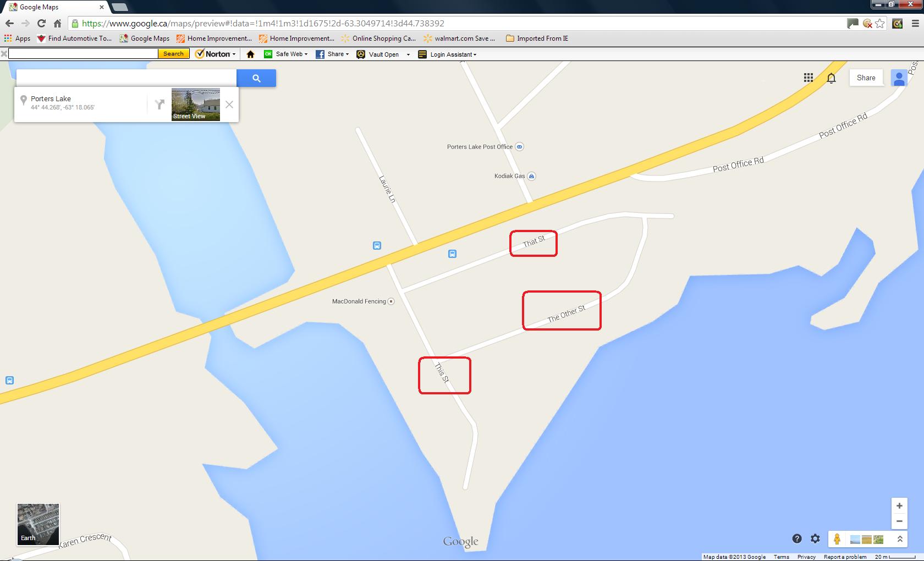Switch to Earth satellite view thumbnail
The image size is (924, 561).
click(x=38, y=524)
